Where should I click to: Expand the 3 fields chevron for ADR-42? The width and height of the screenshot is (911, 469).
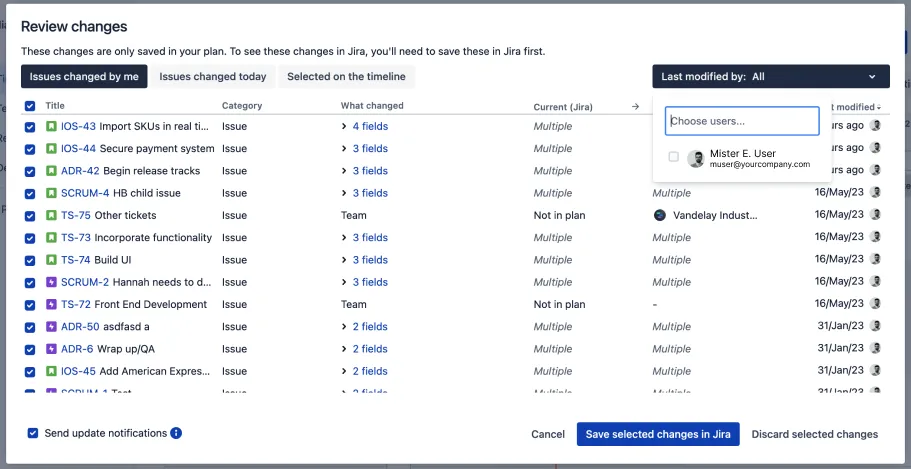pos(344,171)
